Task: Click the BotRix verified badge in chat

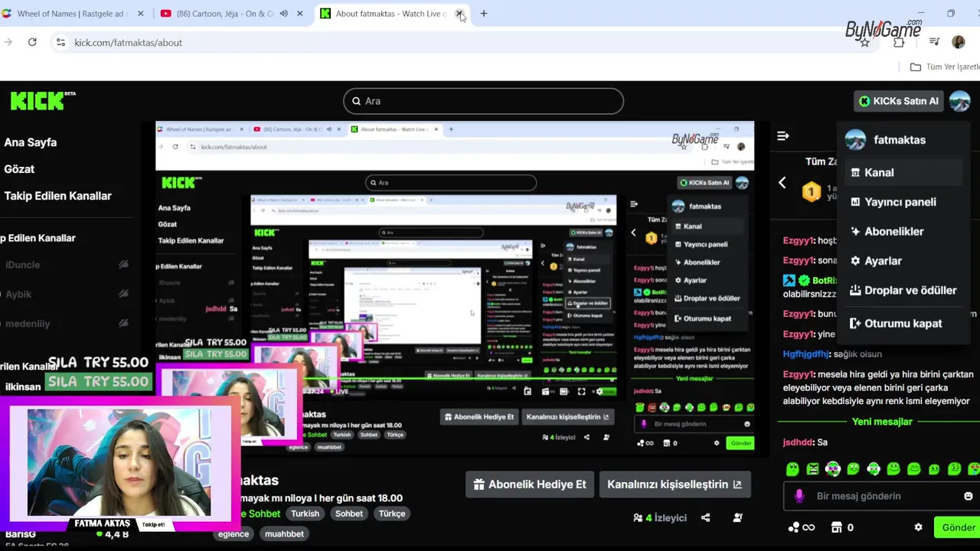Action: point(804,281)
